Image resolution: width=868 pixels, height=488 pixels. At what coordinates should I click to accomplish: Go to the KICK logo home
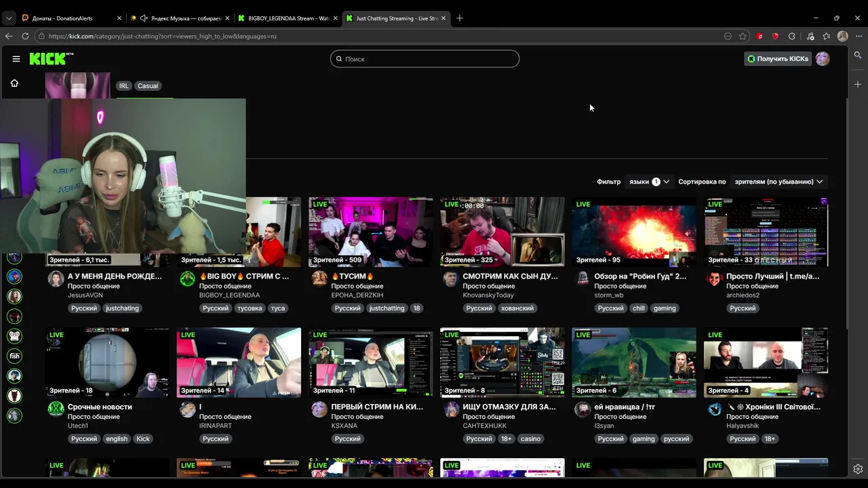[51, 59]
